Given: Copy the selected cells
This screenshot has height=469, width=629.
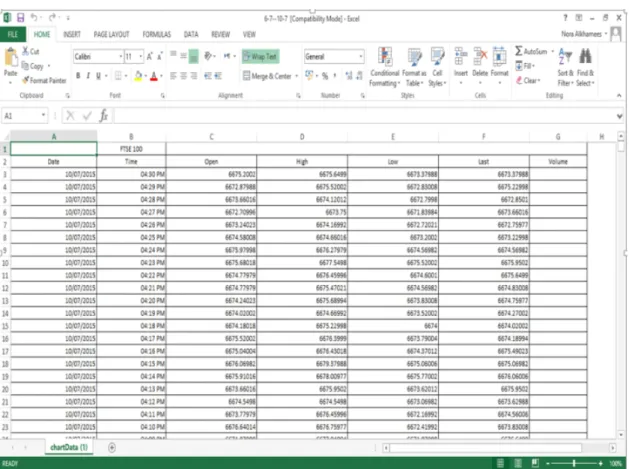Looking at the screenshot, I should click(x=32, y=66).
